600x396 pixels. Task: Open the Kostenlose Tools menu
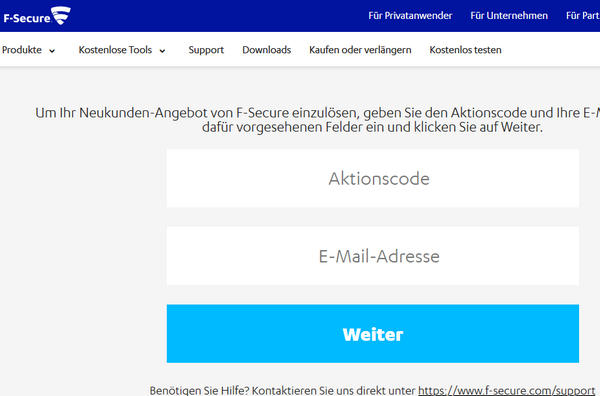coord(115,50)
